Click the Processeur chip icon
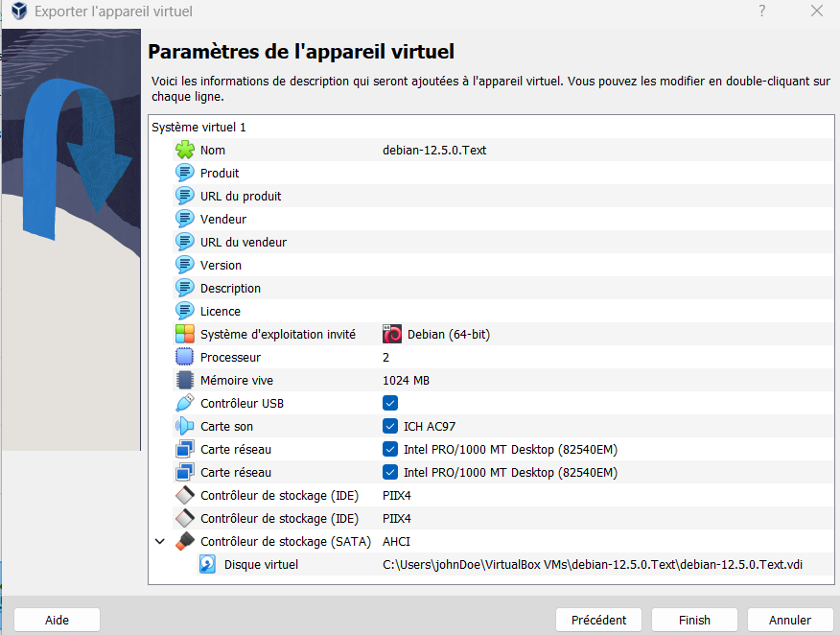The height and width of the screenshot is (635, 840). 185,357
